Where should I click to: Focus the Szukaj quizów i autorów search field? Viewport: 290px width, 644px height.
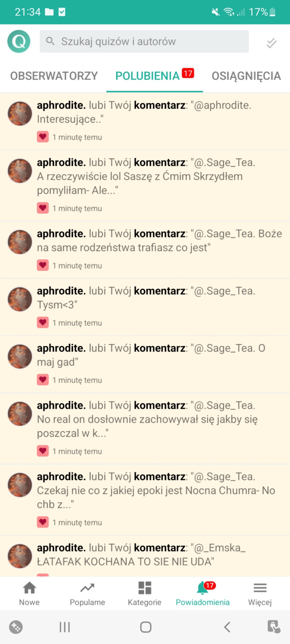point(144,41)
